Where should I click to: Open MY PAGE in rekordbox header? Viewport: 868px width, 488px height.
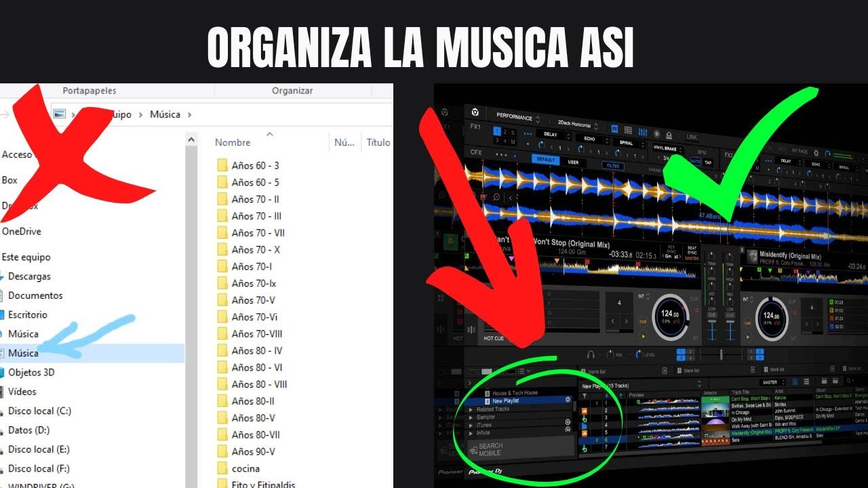coord(800,150)
